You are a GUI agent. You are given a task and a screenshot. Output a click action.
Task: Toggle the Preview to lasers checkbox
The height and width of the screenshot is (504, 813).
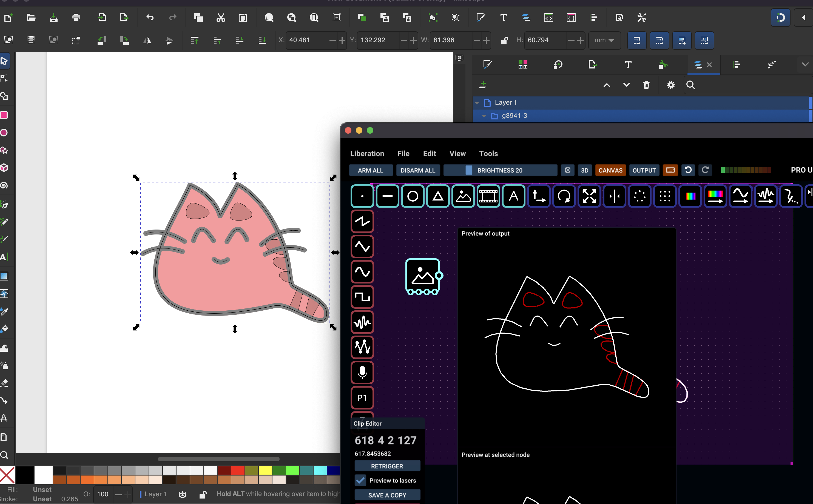click(360, 480)
